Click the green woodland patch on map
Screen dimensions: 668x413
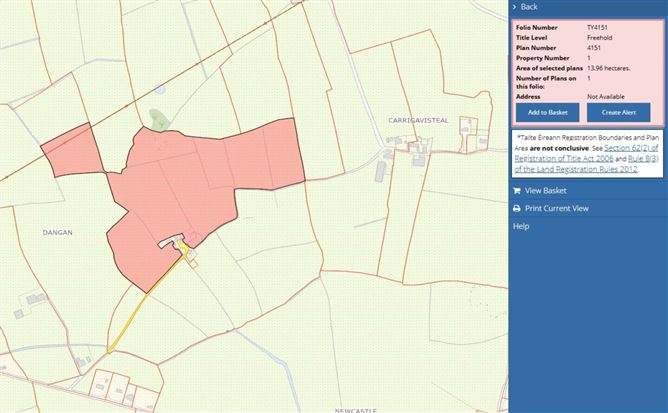pyautogui.click(x=158, y=120)
